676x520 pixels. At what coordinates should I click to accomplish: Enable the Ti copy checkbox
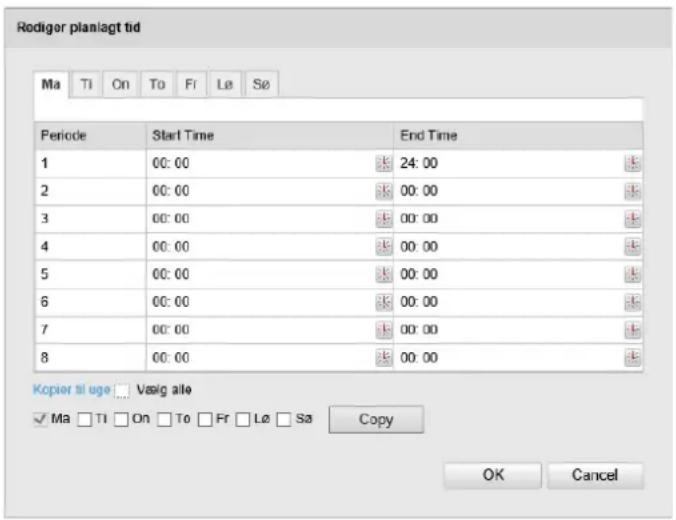(x=84, y=419)
